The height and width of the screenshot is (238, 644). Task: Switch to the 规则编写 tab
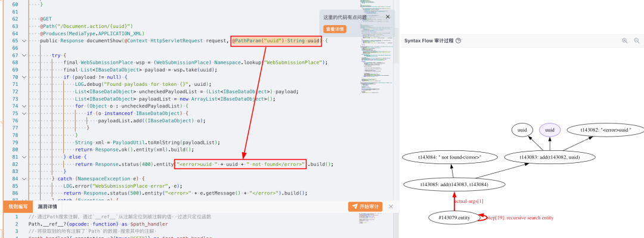click(x=18, y=207)
